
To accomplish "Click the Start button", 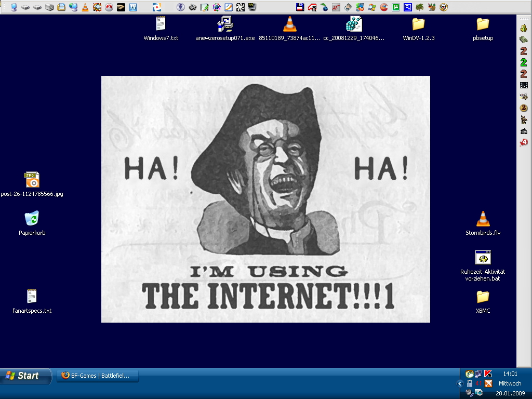I will [26, 376].
